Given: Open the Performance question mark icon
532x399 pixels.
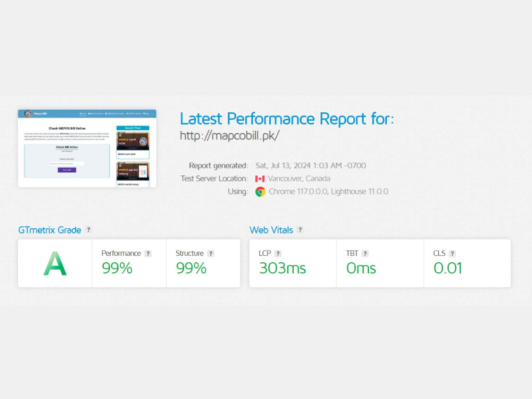Looking at the screenshot, I should (148, 253).
